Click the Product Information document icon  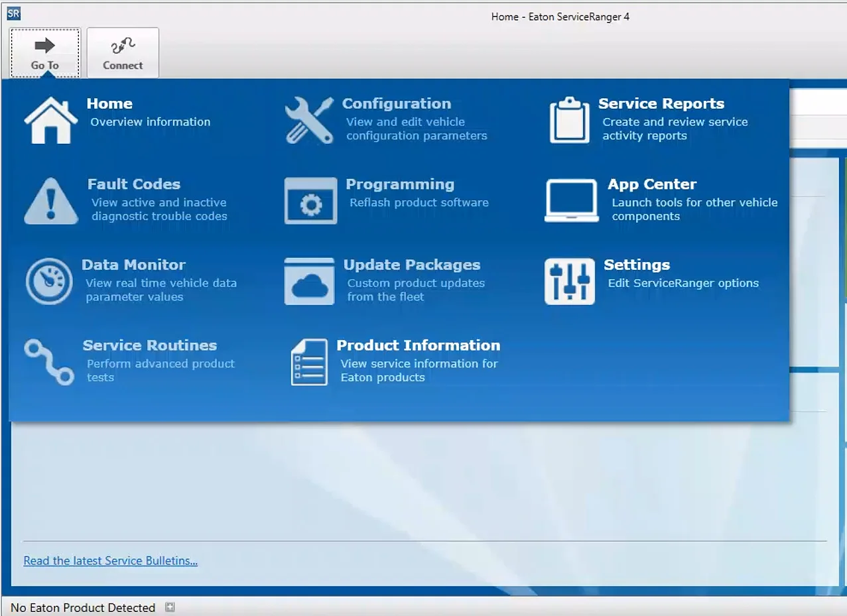tap(309, 362)
